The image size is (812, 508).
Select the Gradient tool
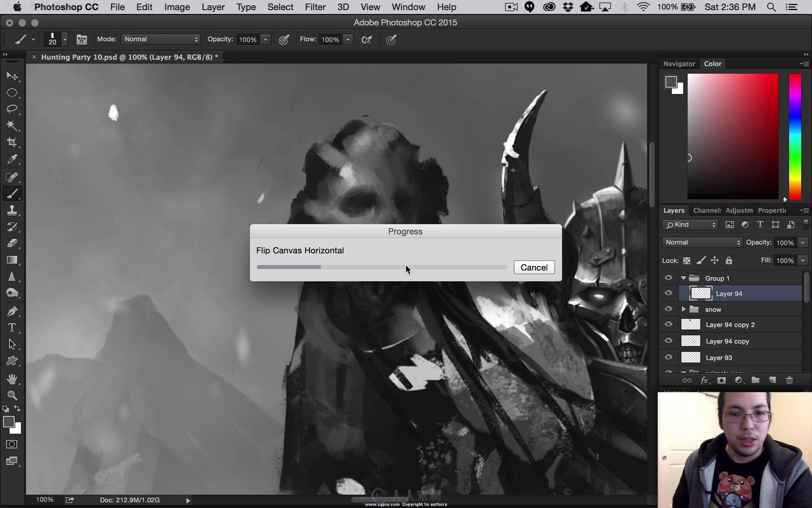pos(12,260)
